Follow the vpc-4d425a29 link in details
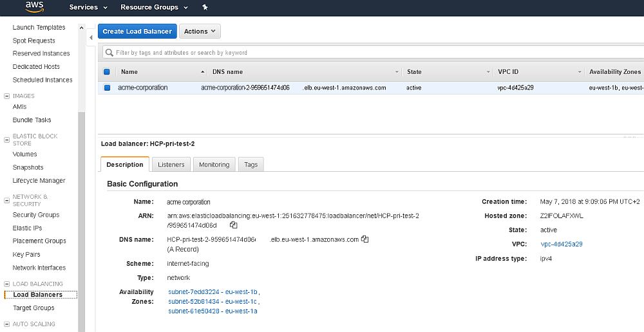The width and height of the screenshot is (644, 332). click(562, 244)
